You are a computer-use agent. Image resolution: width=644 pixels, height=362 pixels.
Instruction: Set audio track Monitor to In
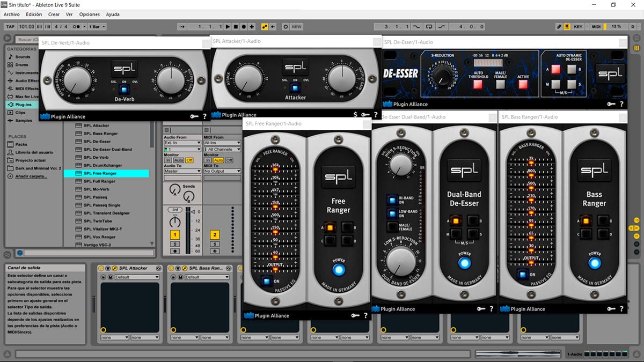click(x=168, y=160)
